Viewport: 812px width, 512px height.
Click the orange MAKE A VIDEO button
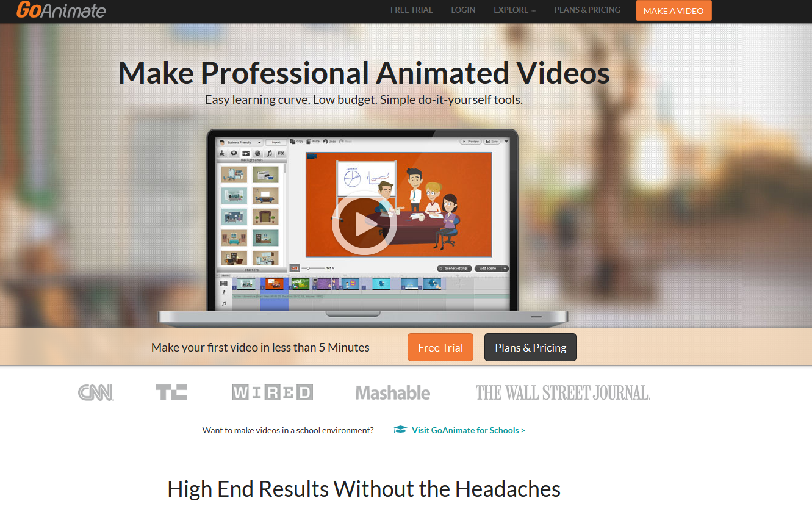674,10
